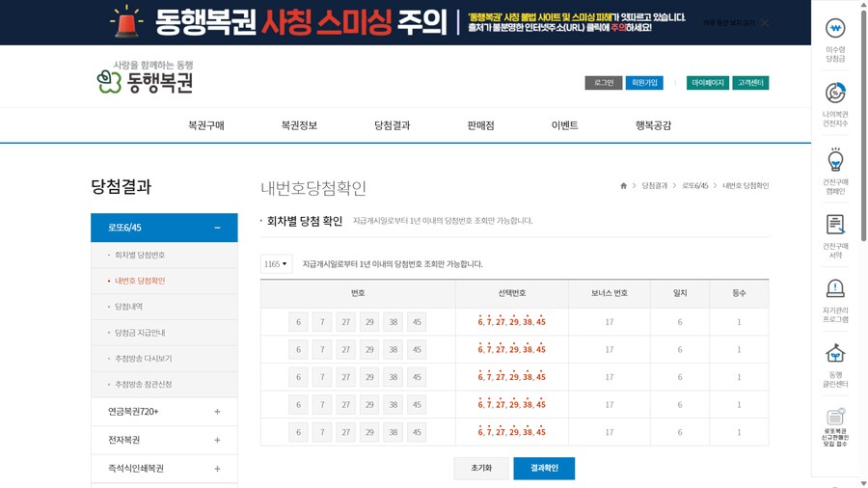Expand the 즉석식인쇄복권 sidebar section

(217, 469)
